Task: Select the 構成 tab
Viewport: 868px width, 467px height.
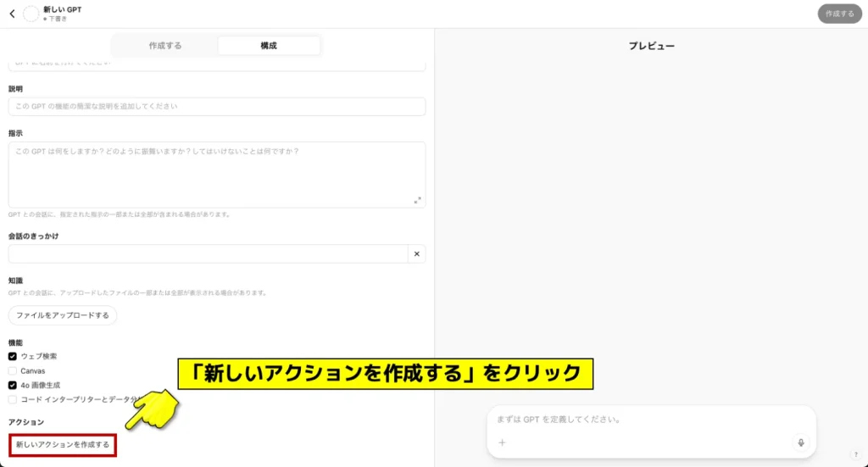Action: 269,46
